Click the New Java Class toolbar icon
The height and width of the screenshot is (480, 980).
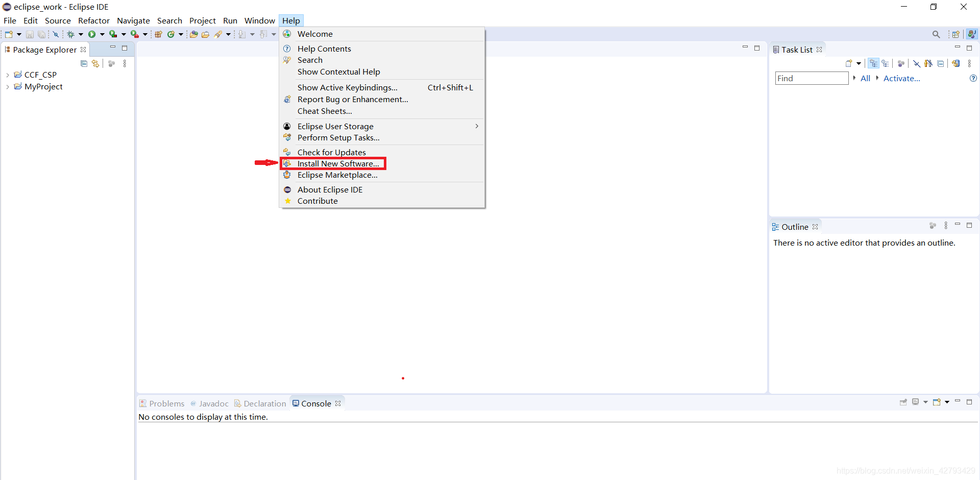pyautogui.click(x=171, y=34)
